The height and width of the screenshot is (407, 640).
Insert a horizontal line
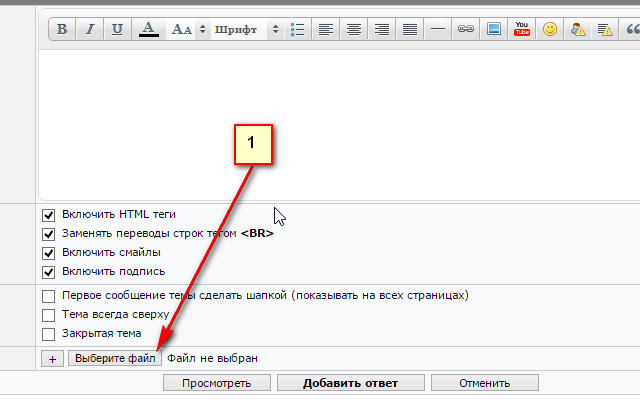point(437,30)
